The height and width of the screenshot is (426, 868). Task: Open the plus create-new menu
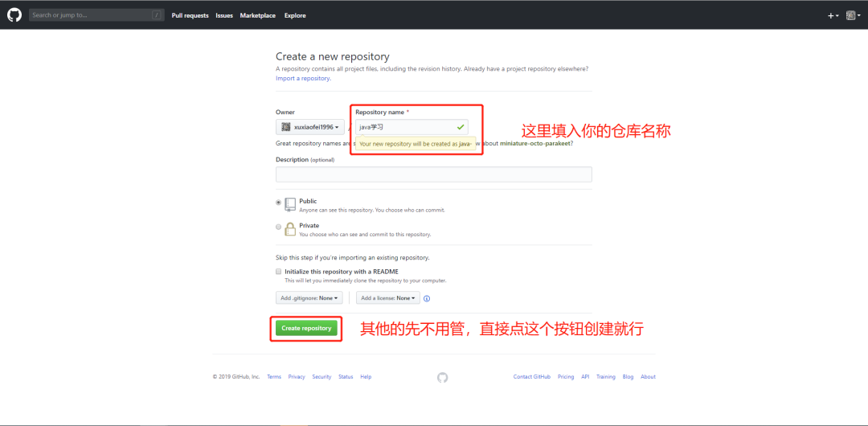click(x=833, y=15)
